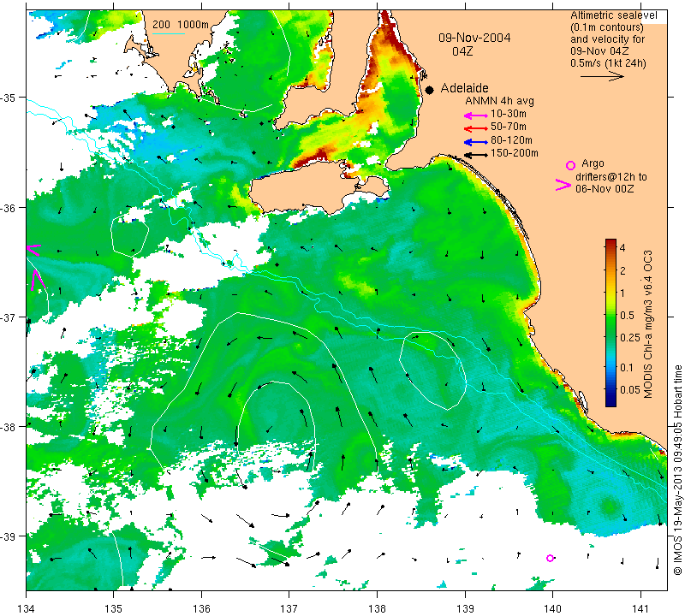Click the magenta 10-30m arrow legend symbol
This screenshot has width=685, height=616.
476,115
